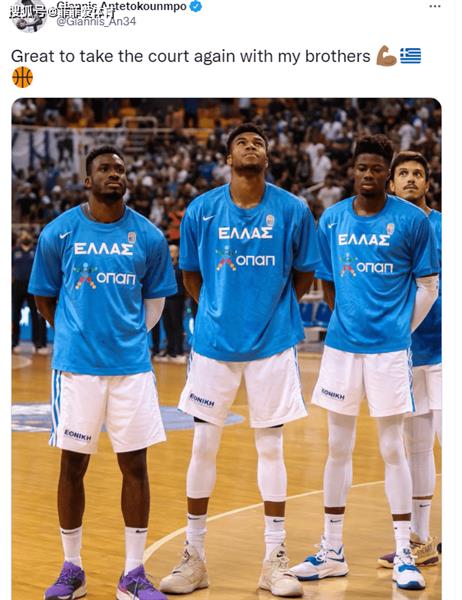Click ΕΛΛΑΣ text on the center player's shirt
Image resolution: width=462 pixels, height=600 pixels.
[x=245, y=233]
